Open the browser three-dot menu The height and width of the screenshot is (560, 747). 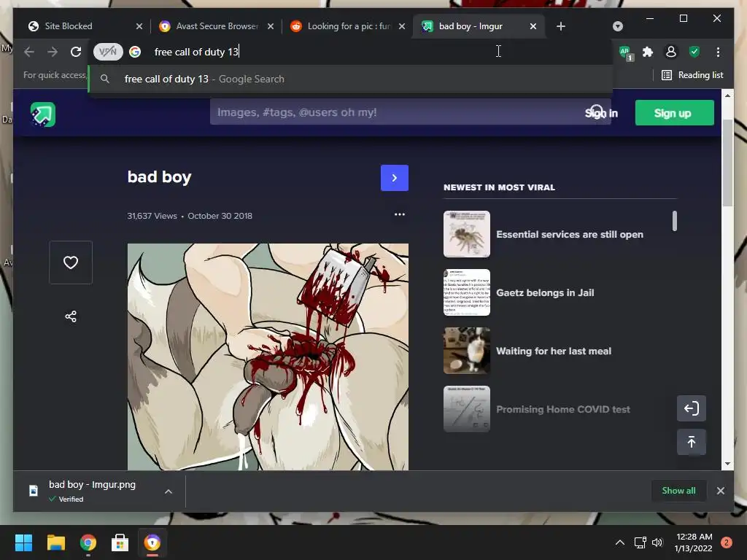tap(718, 52)
